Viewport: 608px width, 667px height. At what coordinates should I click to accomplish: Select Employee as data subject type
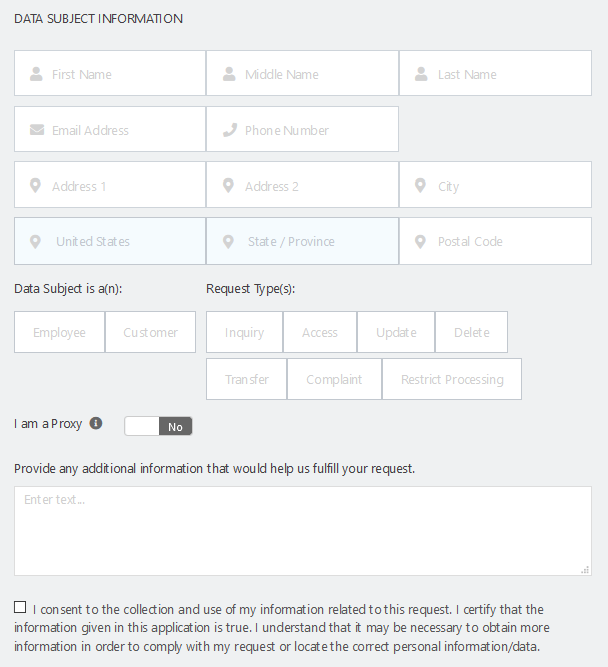[59, 332]
